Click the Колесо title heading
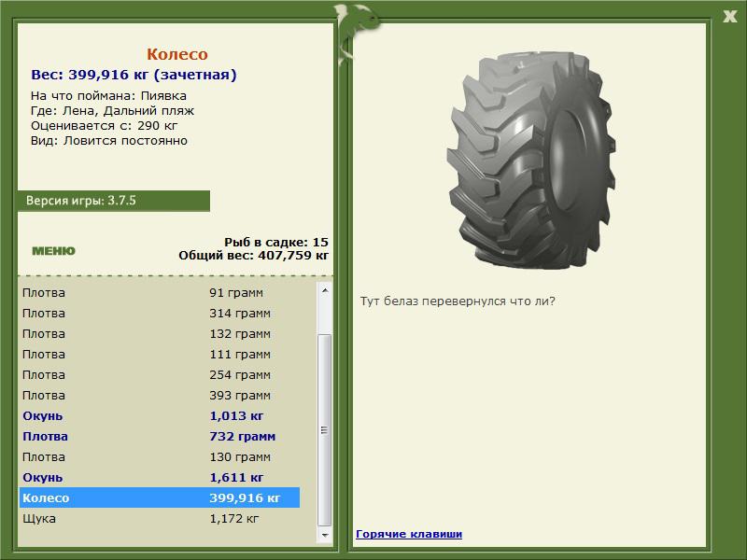Image resolution: width=747 pixels, height=560 pixels. click(177, 54)
